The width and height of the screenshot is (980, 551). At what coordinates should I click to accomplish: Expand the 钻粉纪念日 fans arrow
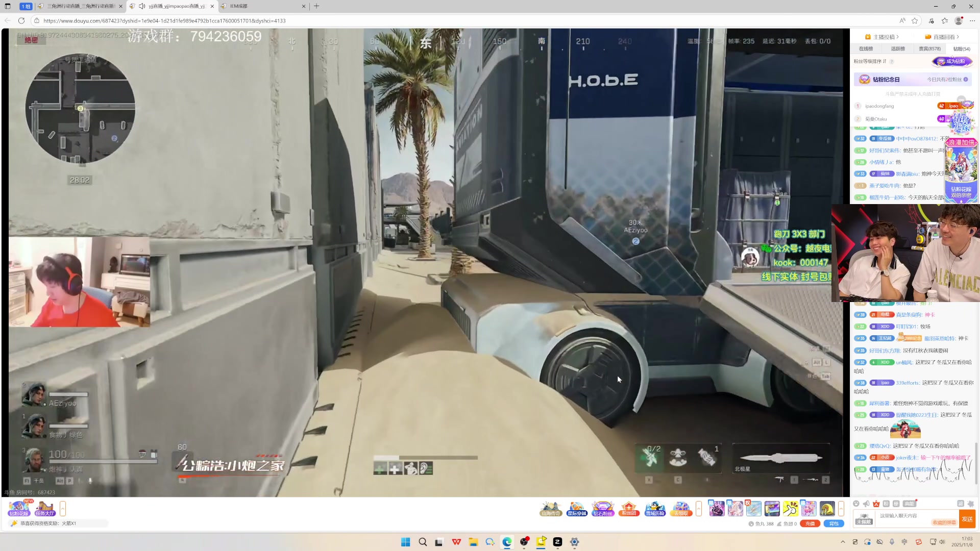pos(966,80)
